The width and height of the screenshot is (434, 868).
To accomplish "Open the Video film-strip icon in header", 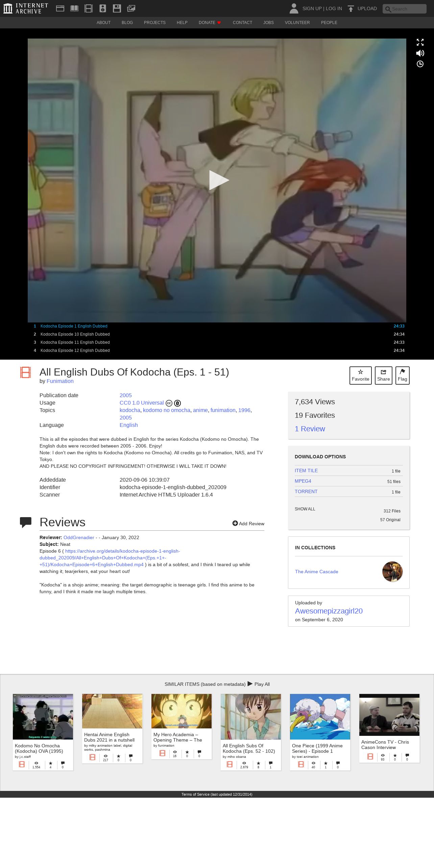I will 89,8.
